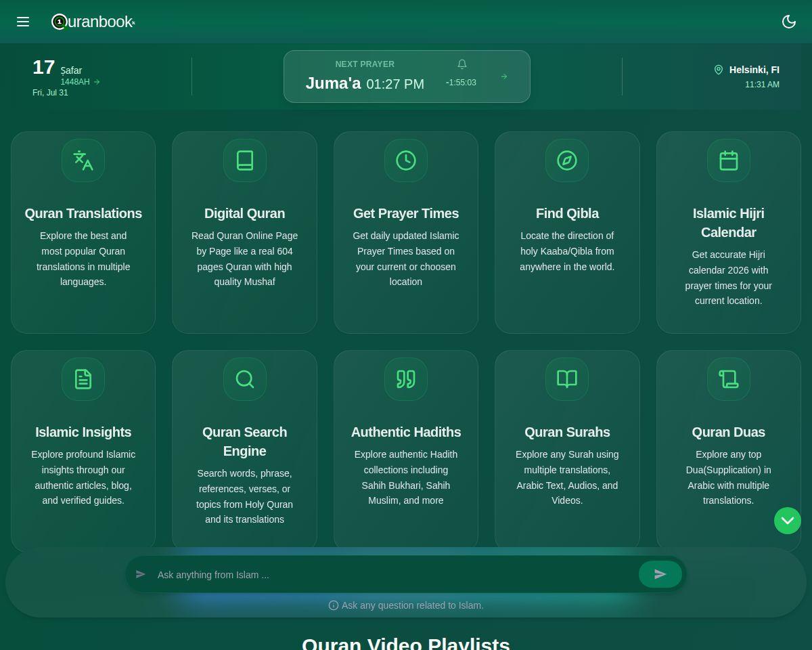Open Authentic Hadiths quote icon
The width and height of the screenshot is (812, 650).
click(406, 379)
